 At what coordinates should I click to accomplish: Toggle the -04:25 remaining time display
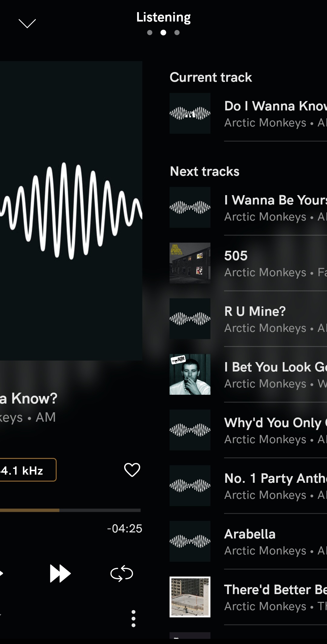coord(124,528)
